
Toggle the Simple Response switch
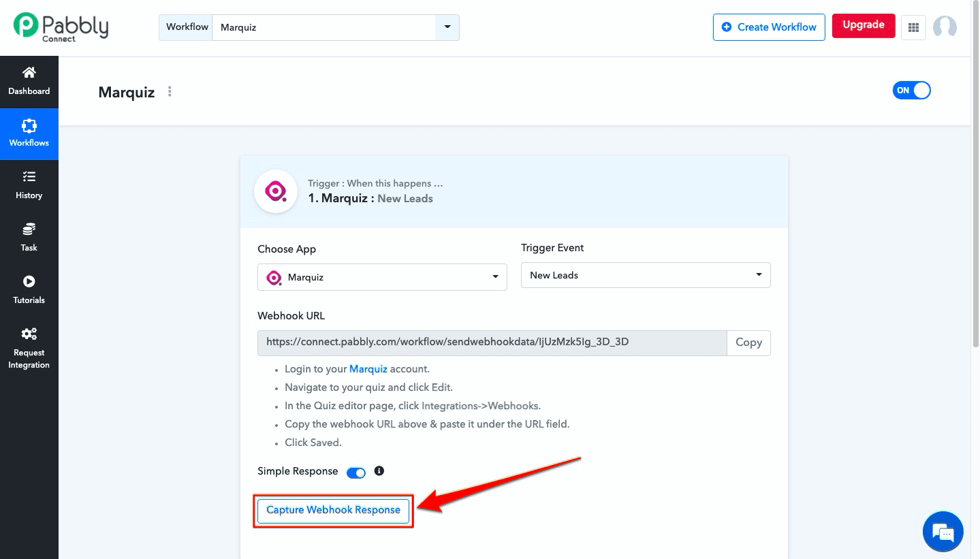(x=356, y=473)
